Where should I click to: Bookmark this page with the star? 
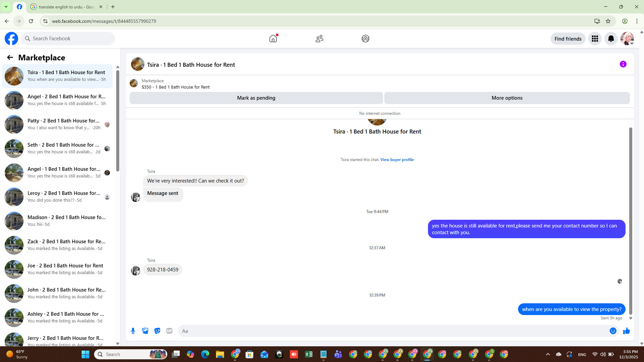pos(608,21)
